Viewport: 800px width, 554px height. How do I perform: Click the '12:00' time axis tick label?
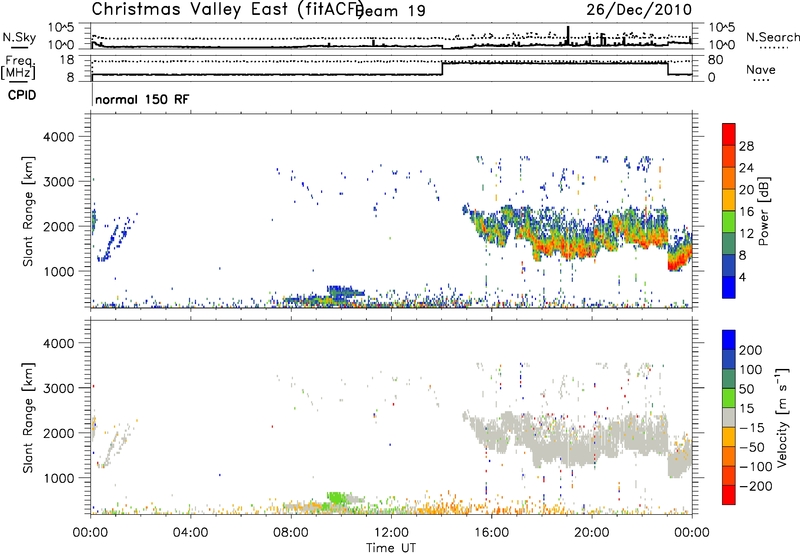point(391,533)
